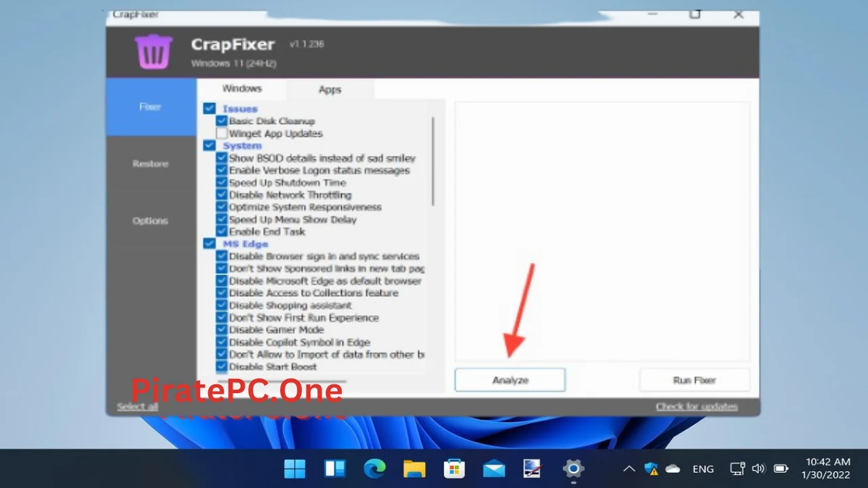Switch the ENG input language
The image size is (868, 488).
point(703,468)
